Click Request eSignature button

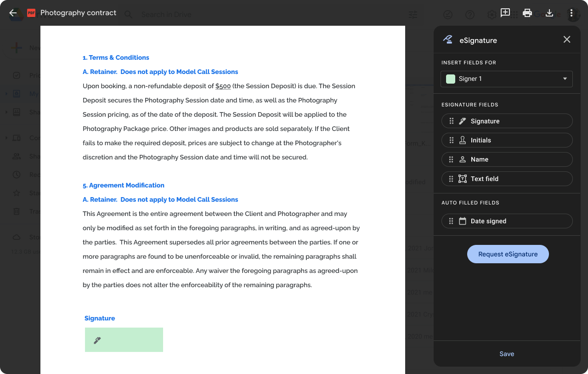click(x=508, y=254)
